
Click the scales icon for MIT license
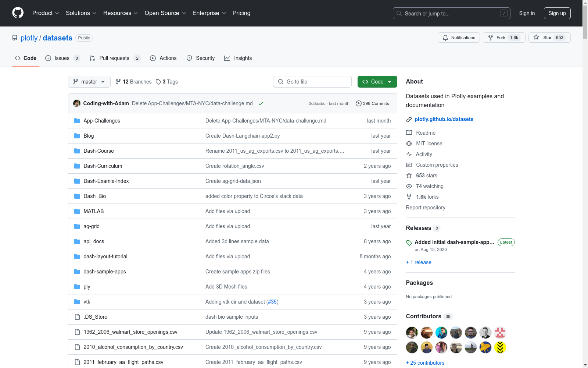click(409, 144)
